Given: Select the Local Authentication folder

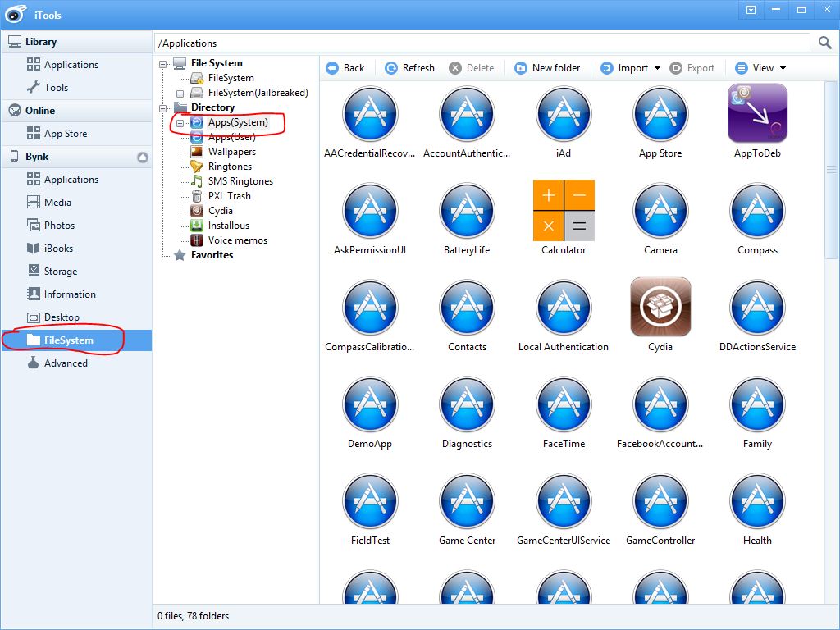Looking at the screenshot, I should click(x=564, y=308).
